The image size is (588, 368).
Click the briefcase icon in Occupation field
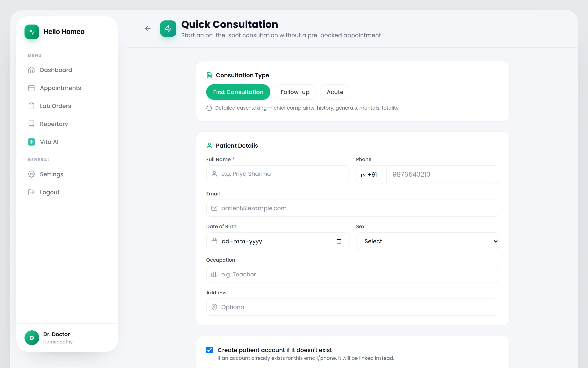214,275
